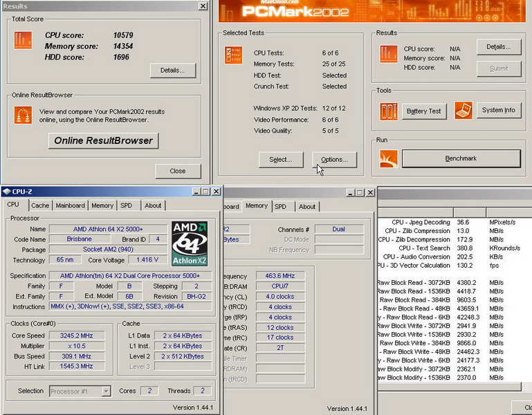Image resolution: width=532 pixels, height=415 pixels.
Task: Click the memory frequency 463.6 MHz field
Action: (x=280, y=276)
